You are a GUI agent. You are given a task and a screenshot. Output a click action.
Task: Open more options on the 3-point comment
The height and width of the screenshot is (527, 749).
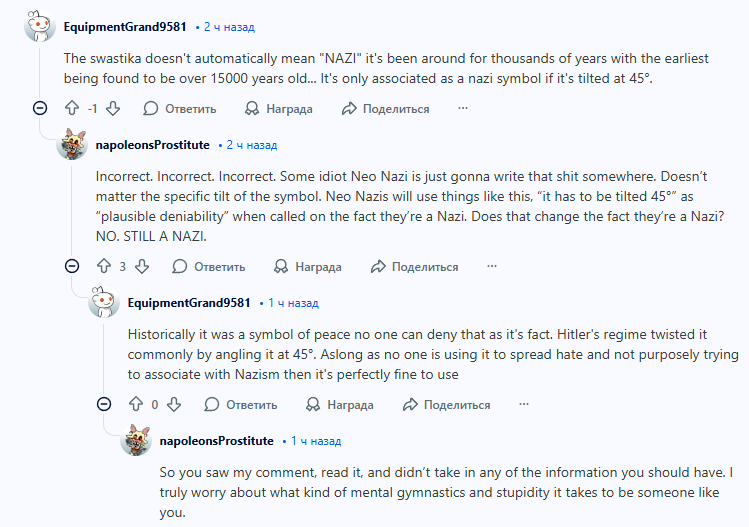[x=491, y=267]
